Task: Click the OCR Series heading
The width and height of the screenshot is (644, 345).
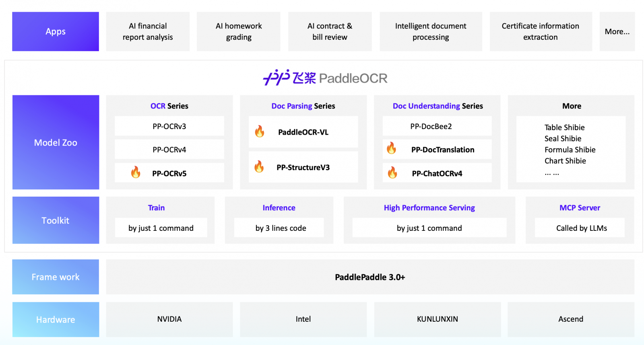Action: [x=169, y=106]
